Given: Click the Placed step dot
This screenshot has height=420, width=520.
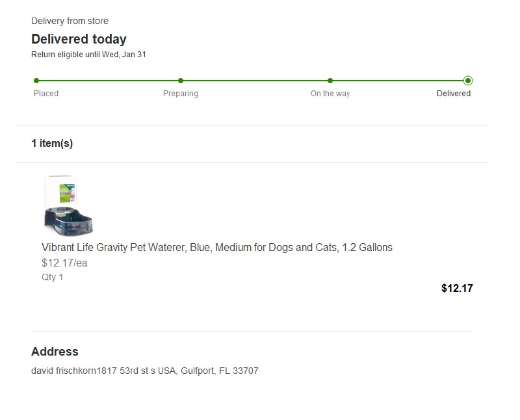Looking at the screenshot, I should [36, 81].
